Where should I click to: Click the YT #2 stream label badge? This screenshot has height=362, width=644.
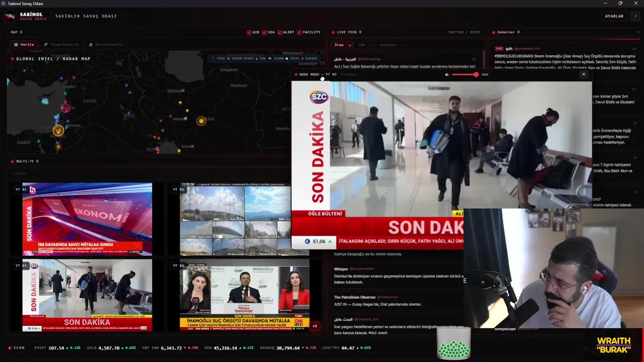(x=179, y=190)
